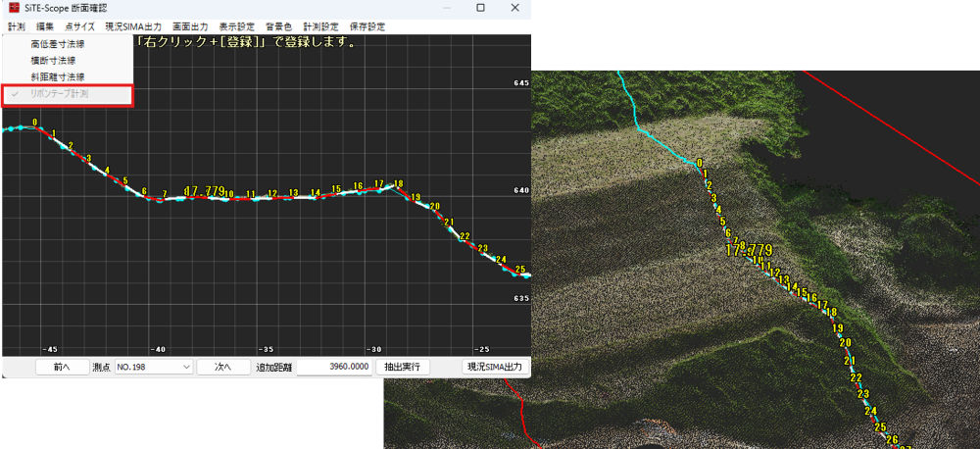Click the 前へ button
Screen dimensions: 980x449
62,367
